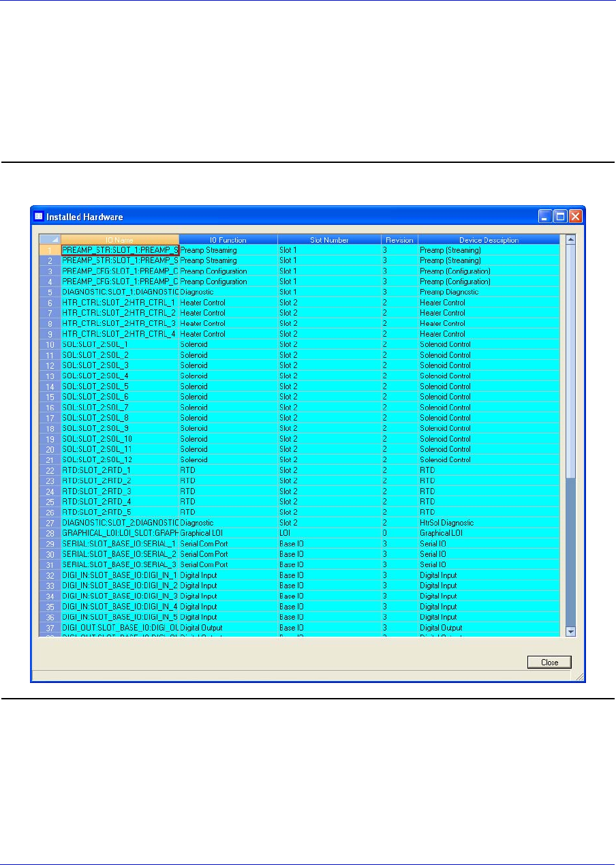This screenshot has height=865, width=616.
Task: Click Preamp Diagnostic device description
Action: [489, 292]
